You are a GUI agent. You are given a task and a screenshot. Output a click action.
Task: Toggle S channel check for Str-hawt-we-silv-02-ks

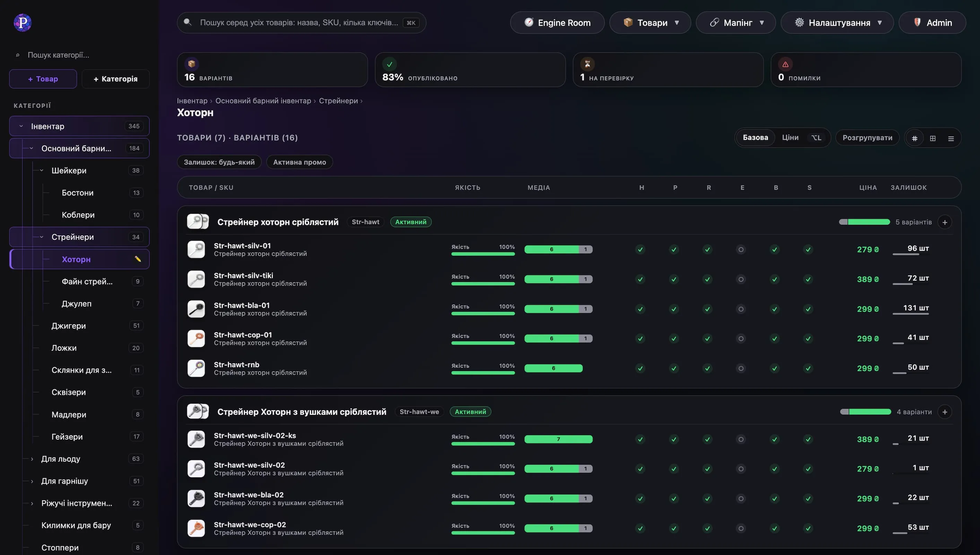click(x=808, y=439)
